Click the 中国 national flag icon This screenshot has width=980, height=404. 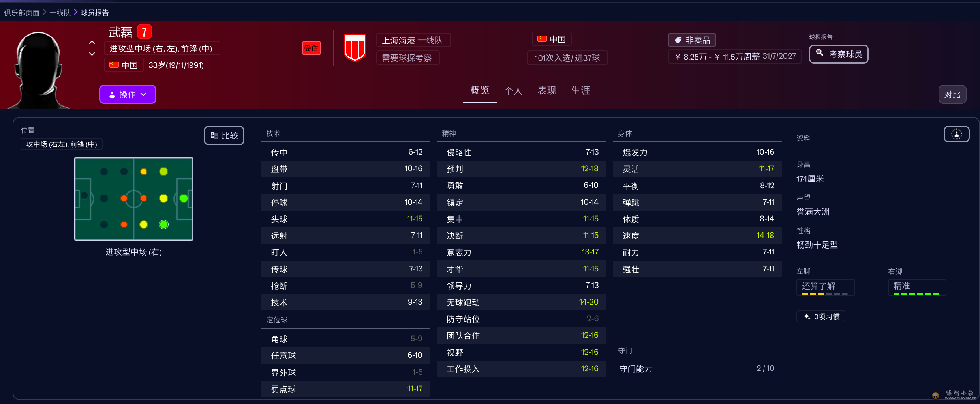[x=541, y=38]
